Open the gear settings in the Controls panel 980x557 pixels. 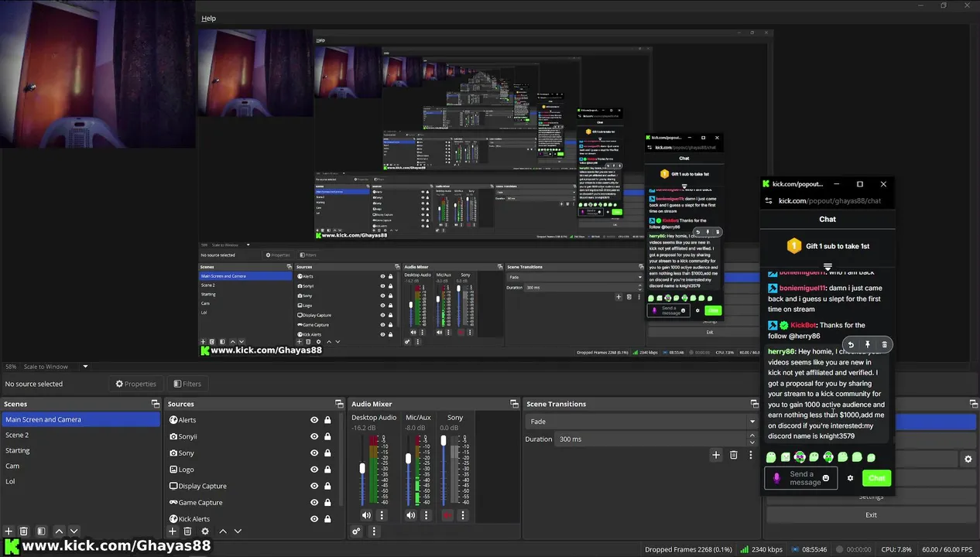[x=968, y=460]
